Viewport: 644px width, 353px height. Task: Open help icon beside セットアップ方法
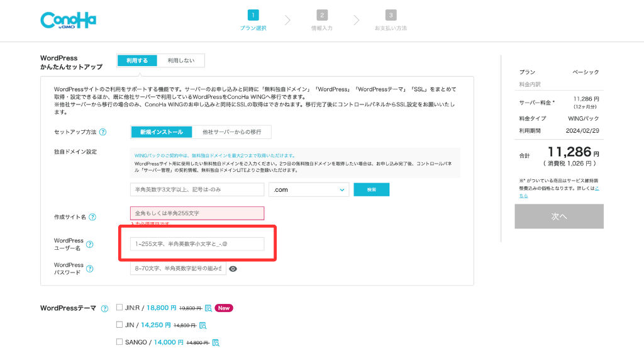click(103, 132)
